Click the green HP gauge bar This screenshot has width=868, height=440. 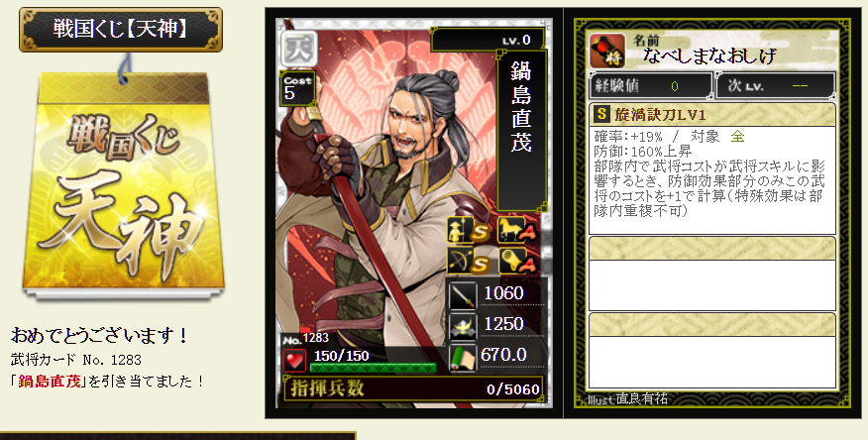click(374, 368)
